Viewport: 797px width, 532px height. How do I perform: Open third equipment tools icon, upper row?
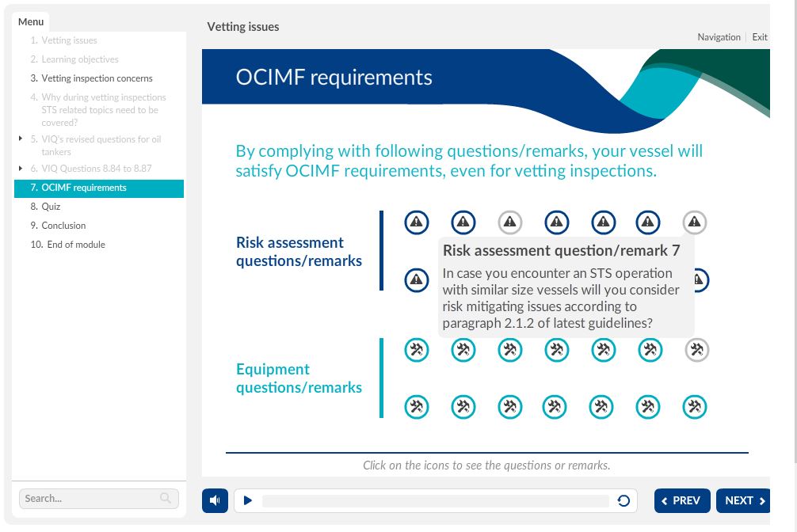[x=510, y=350]
